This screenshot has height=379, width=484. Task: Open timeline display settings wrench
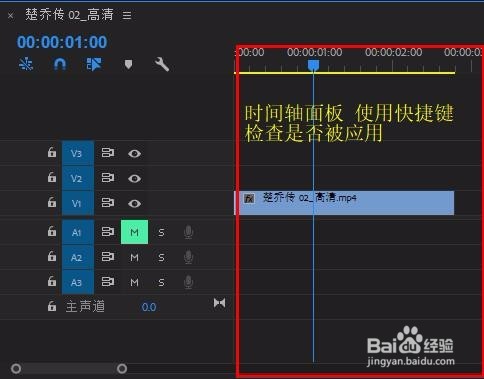pyautogui.click(x=162, y=64)
